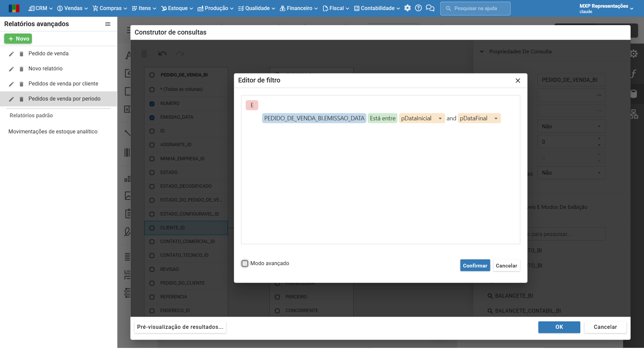Open database icon on right sidebar

[x=634, y=94]
